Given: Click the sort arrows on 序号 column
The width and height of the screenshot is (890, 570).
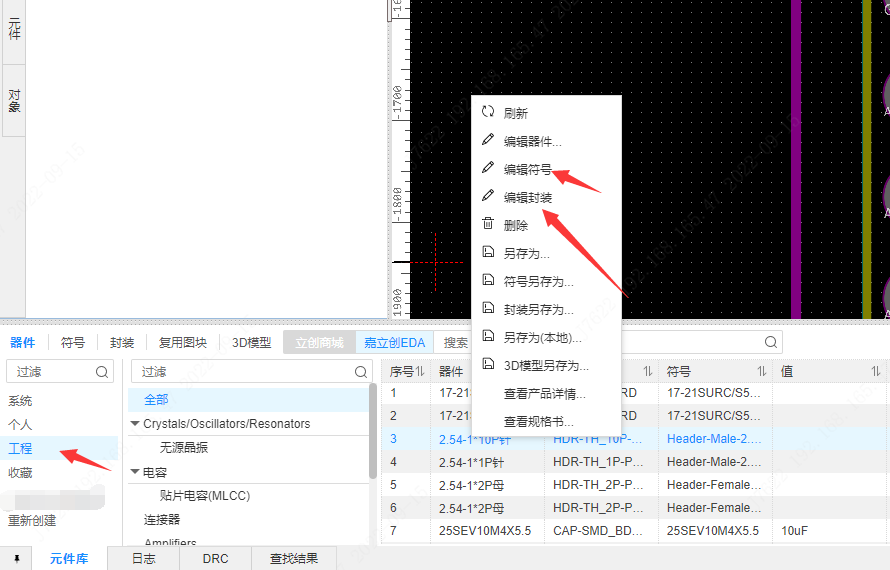Looking at the screenshot, I should point(420,371).
